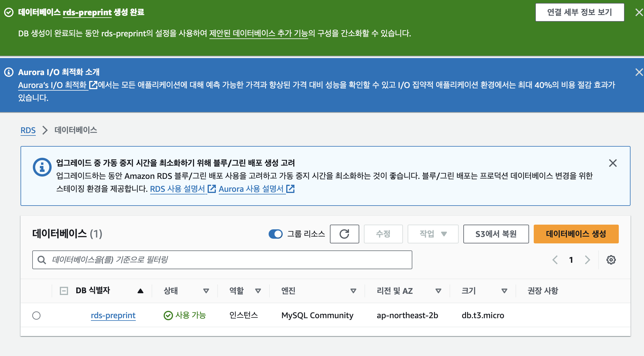Image resolution: width=644 pixels, height=356 pixels.
Task: Click the db.t3.micro size cell
Action: pos(483,316)
